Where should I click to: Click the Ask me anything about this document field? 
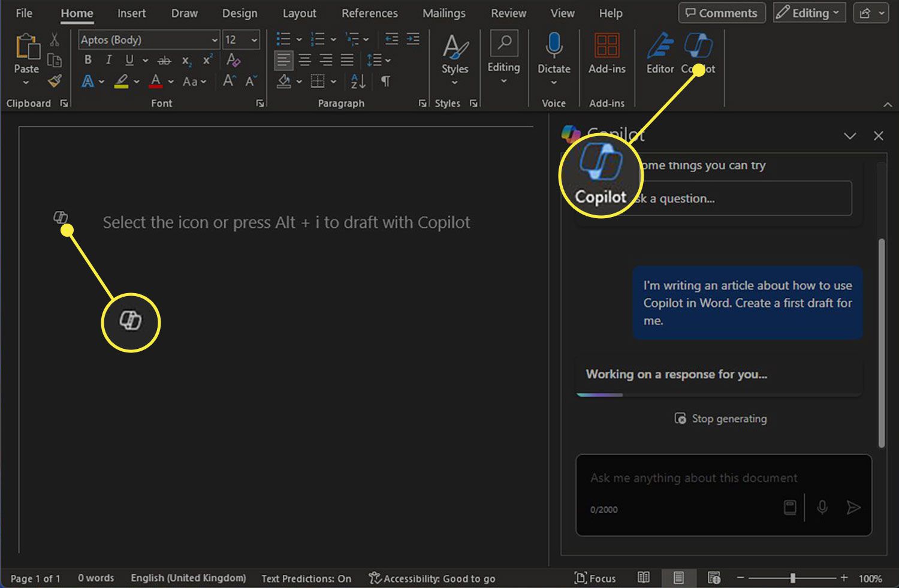pos(693,478)
